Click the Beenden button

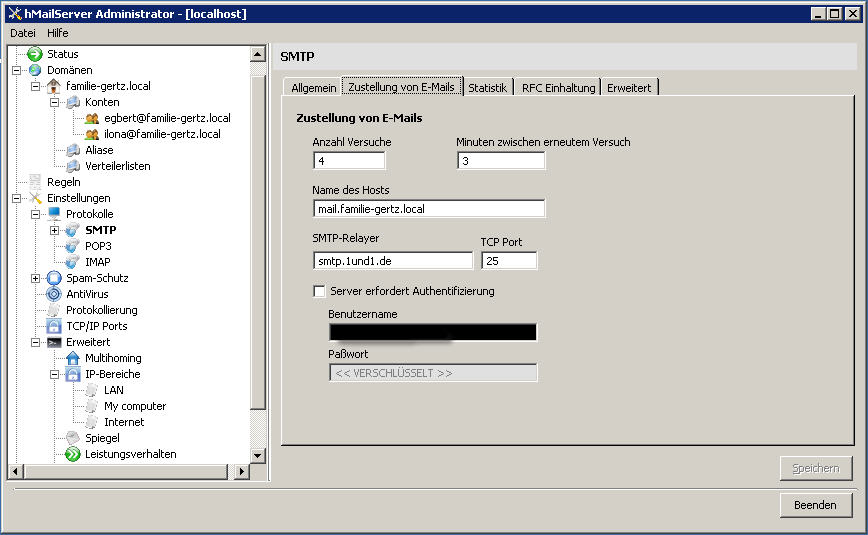816,505
